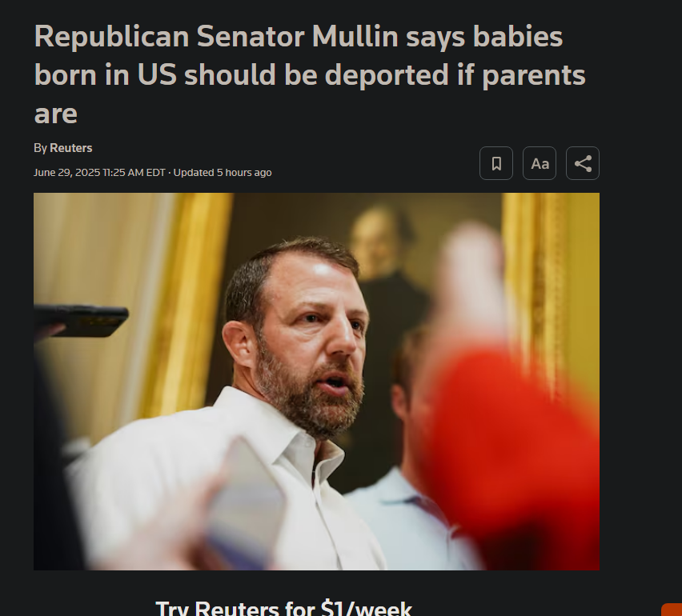Click the black phone held at photo's left
Screen dimensions: 682x616
81,321
